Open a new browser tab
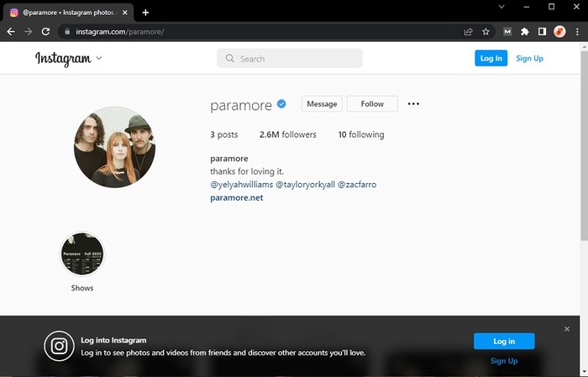Image resolution: width=588 pixels, height=377 pixels. coord(145,13)
